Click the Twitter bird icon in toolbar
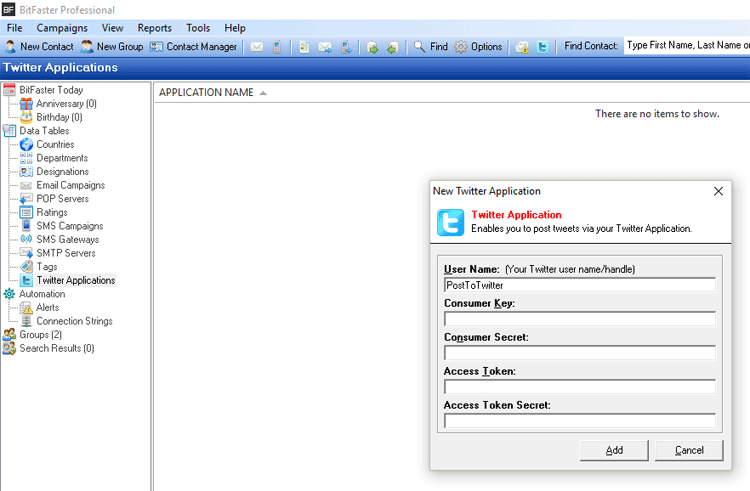 click(542, 47)
